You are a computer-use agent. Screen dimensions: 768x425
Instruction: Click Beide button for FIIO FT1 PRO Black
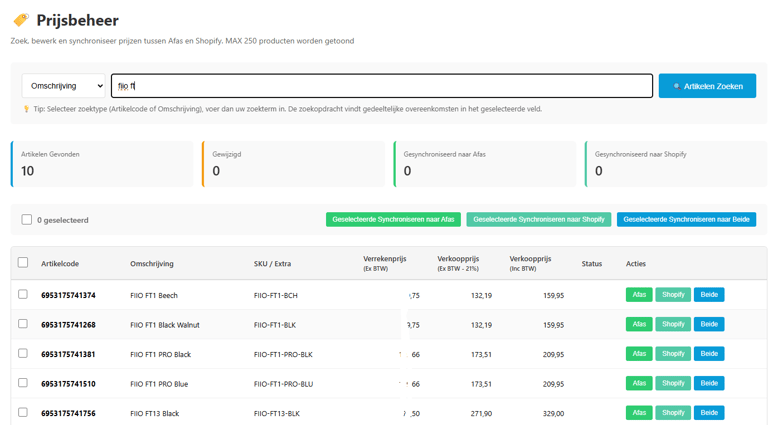coord(709,354)
